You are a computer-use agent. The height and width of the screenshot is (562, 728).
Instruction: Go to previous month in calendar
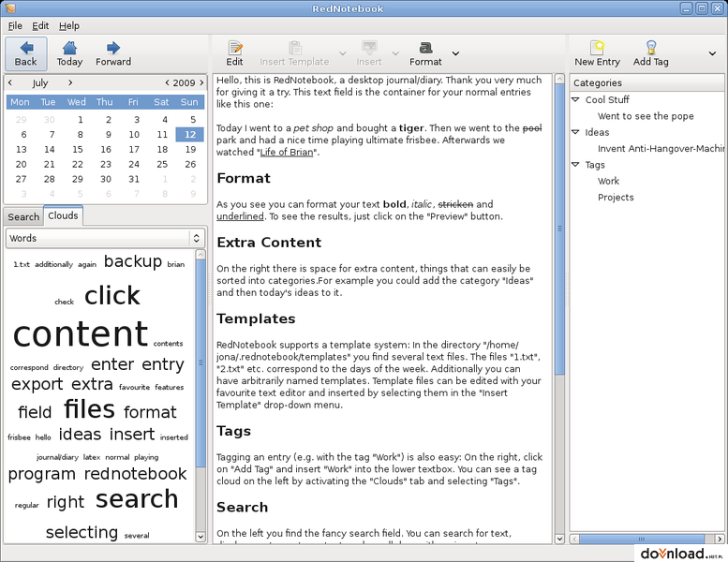10,82
